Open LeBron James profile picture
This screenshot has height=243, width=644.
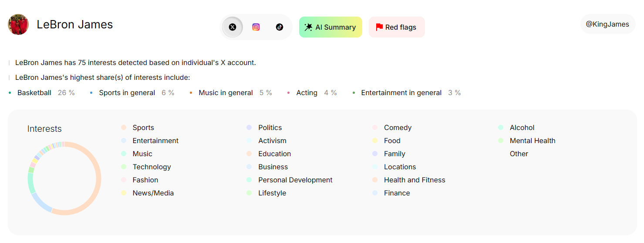click(x=18, y=24)
